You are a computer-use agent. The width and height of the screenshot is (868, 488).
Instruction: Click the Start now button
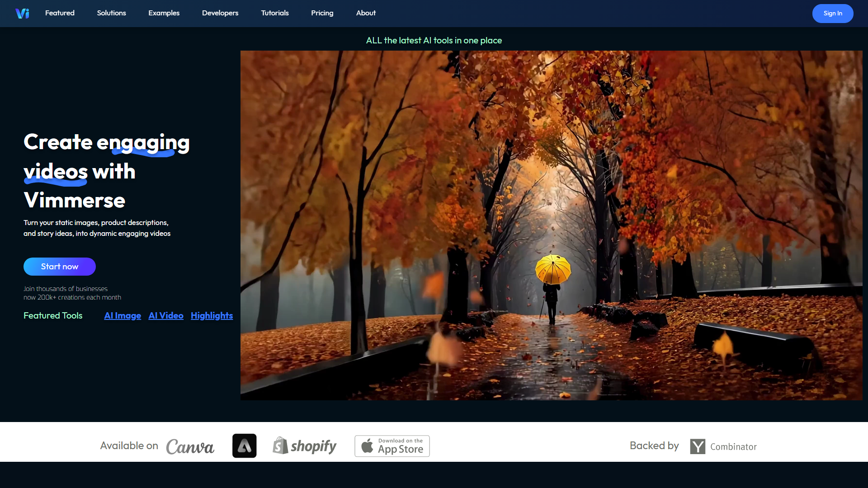pos(60,267)
